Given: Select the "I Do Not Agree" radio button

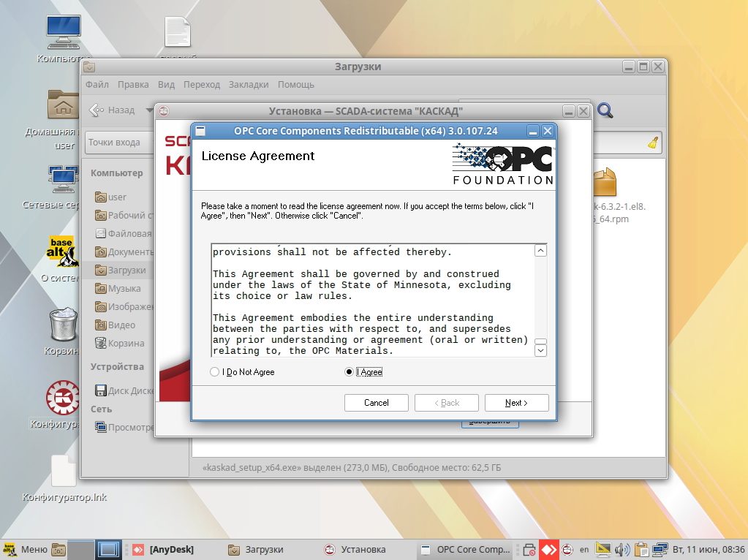Looking at the screenshot, I should pyautogui.click(x=215, y=372).
